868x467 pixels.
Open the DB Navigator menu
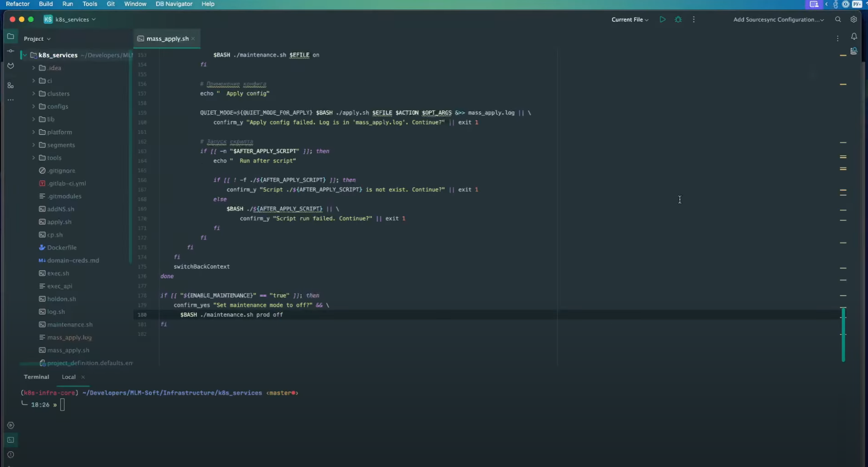[174, 4]
